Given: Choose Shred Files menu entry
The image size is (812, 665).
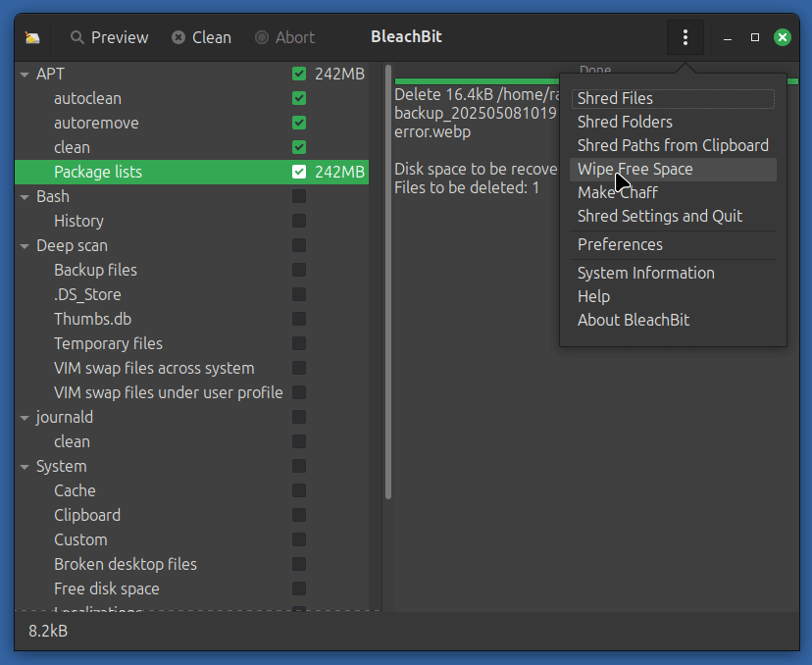Looking at the screenshot, I should pos(615,98).
